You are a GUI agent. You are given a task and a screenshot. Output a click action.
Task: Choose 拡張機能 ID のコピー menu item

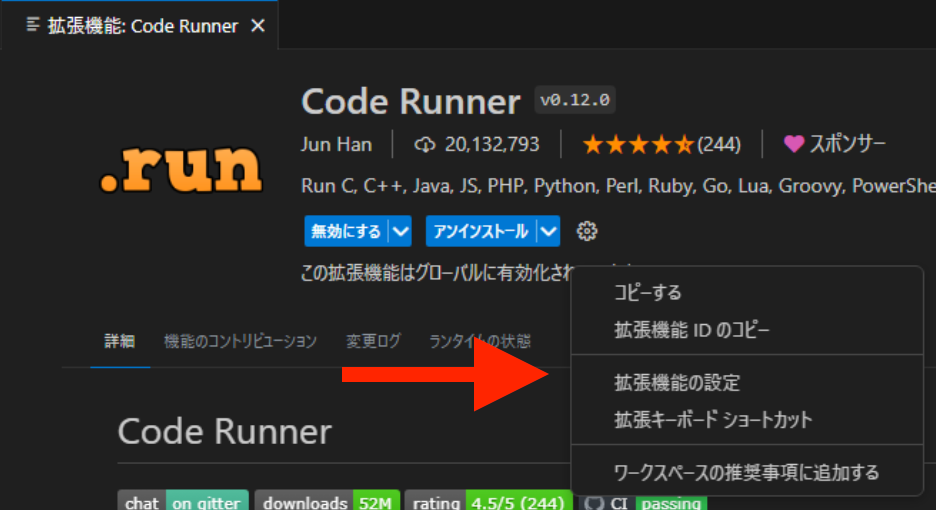[x=692, y=330]
